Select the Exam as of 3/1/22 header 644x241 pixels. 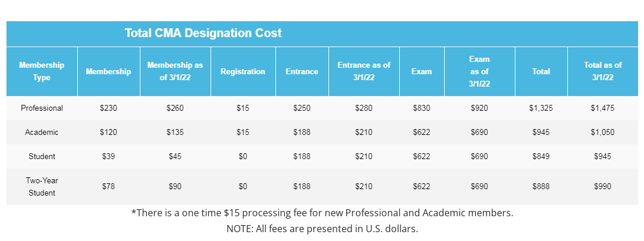(479, 71)
